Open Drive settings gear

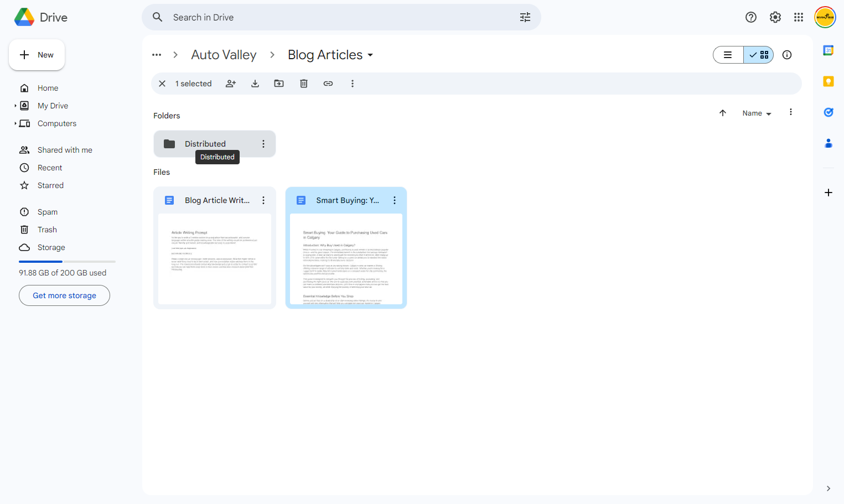[x=775, y=17]
